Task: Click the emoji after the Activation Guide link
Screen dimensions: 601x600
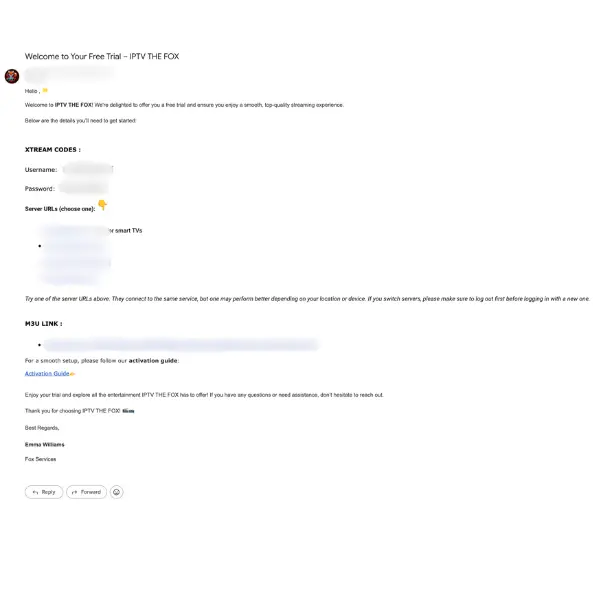Action: point(73,373)
